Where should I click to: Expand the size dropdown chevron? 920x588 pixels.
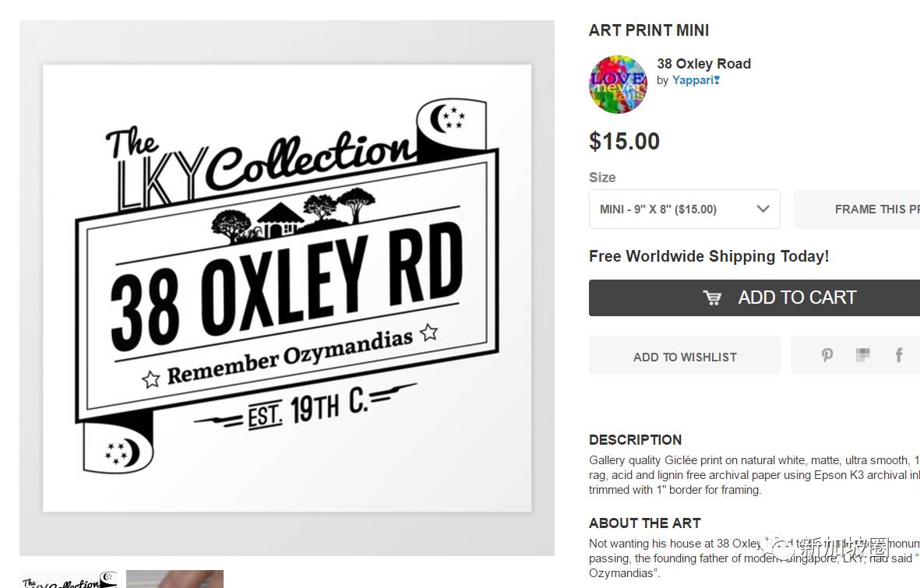[x=763, y=208]
